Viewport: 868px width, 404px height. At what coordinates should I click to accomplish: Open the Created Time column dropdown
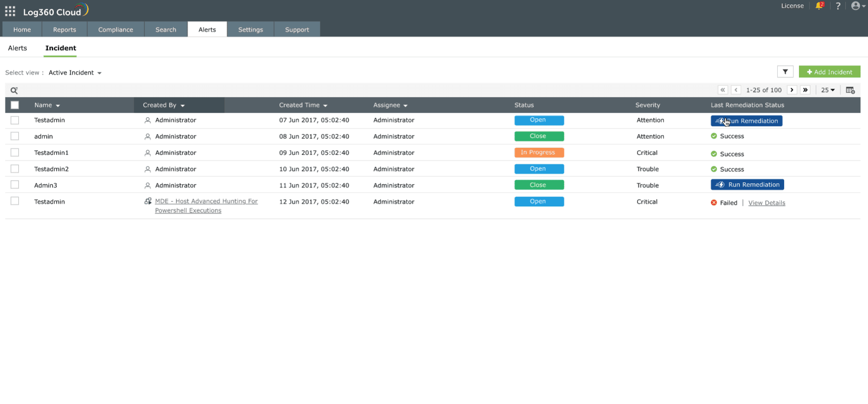coord(325,105)
